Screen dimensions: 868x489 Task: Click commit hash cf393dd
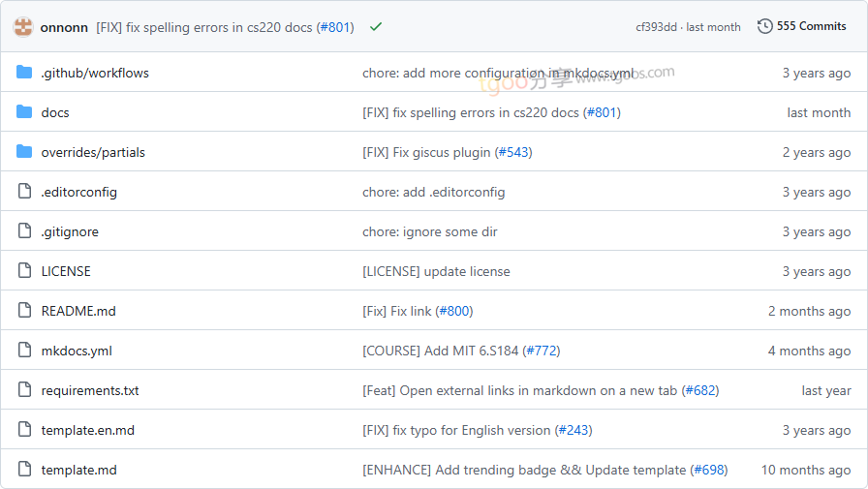[657, 27]
